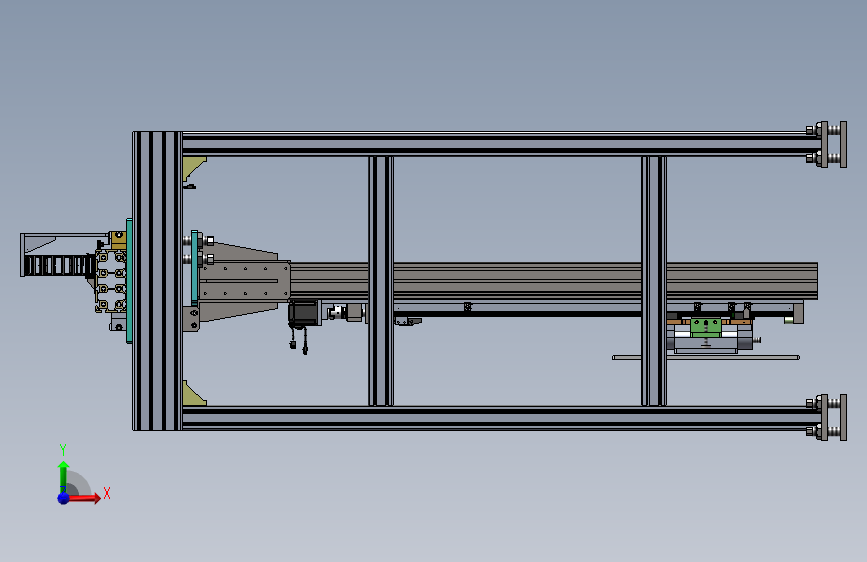Select the bottom-right leveling foot assembly

pos(827,418)
